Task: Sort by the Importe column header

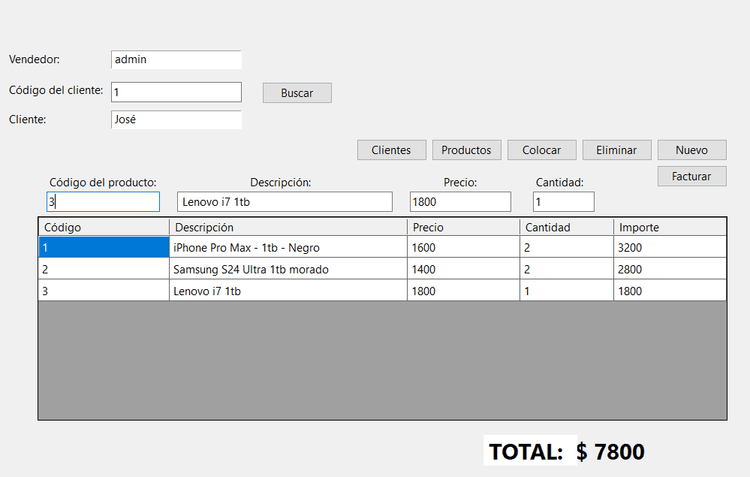Action: coord(670,227)
